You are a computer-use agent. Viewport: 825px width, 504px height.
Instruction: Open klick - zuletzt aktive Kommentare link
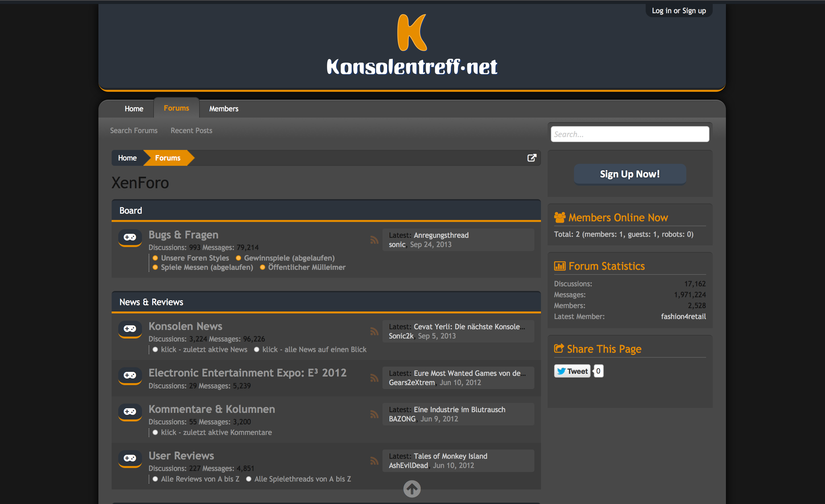(216, 432)
